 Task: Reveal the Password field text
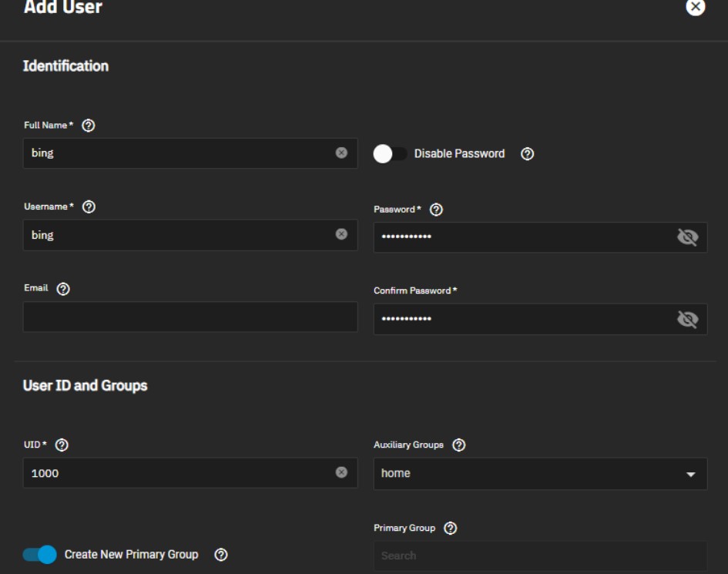[x=686, y=237]
